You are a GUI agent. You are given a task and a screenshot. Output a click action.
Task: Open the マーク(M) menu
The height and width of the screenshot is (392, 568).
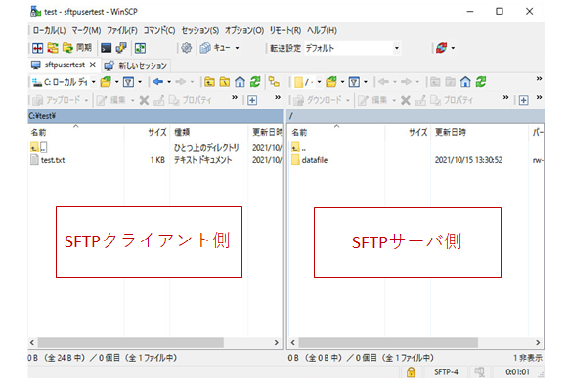[86, 31]
